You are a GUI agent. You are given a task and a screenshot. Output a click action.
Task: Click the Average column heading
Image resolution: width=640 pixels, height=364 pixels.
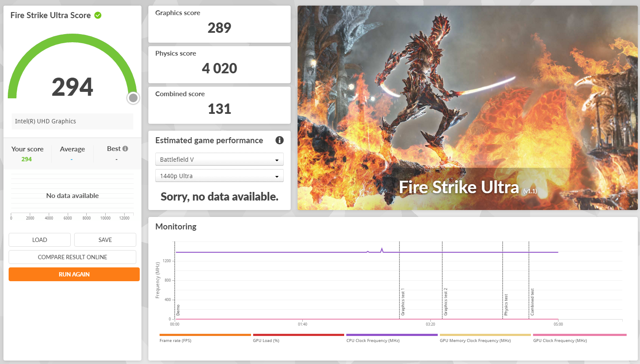tap(72, 149)
